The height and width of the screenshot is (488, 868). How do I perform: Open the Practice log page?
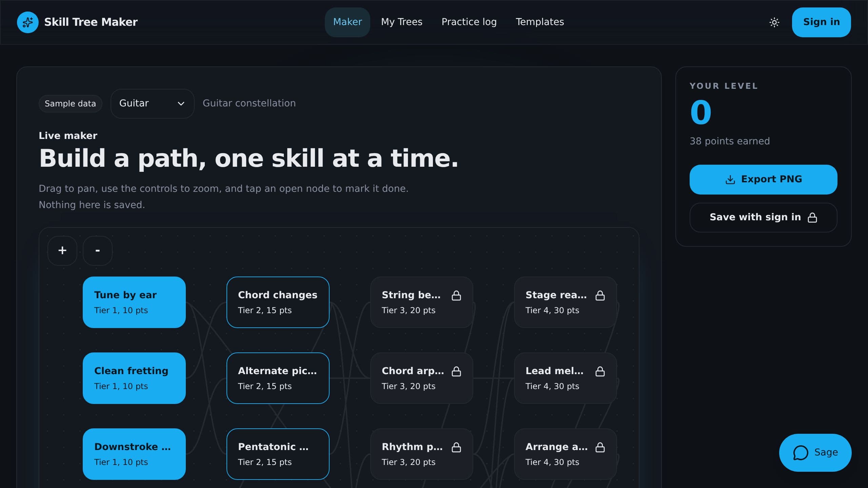469,22
